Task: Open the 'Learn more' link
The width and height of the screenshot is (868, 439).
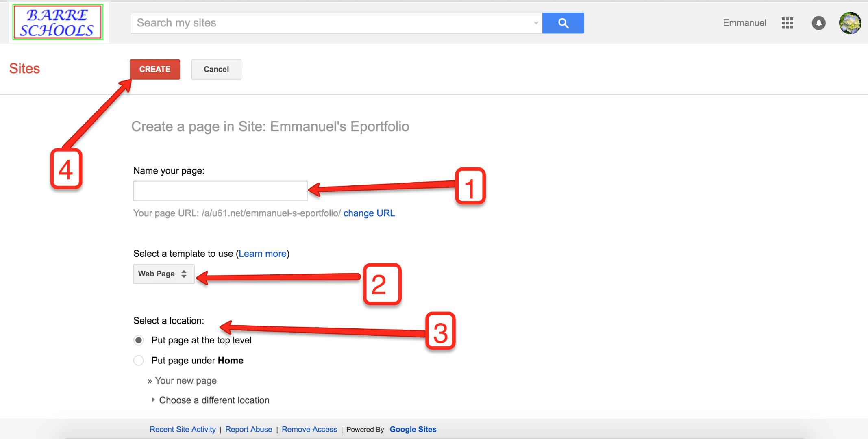Action: (262, 253)
